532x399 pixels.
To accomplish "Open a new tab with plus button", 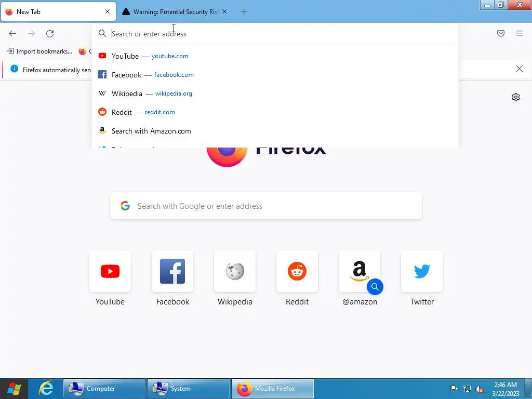I will point(244,12).
